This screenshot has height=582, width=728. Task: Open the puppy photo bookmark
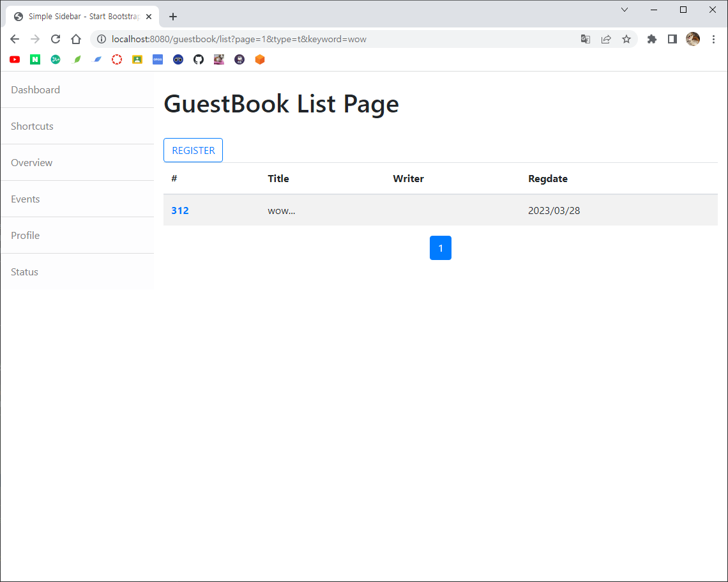pos(219,59)
